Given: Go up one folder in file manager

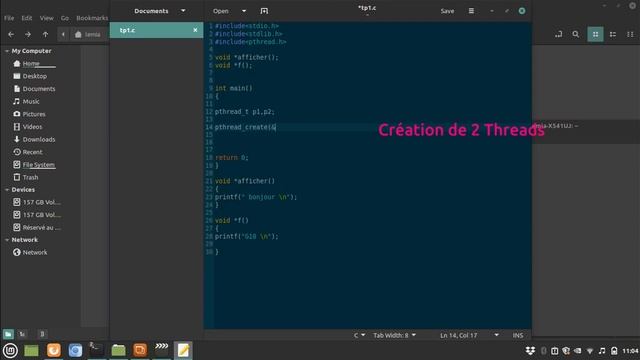Looking at the screenshot, I should point(45,34).
